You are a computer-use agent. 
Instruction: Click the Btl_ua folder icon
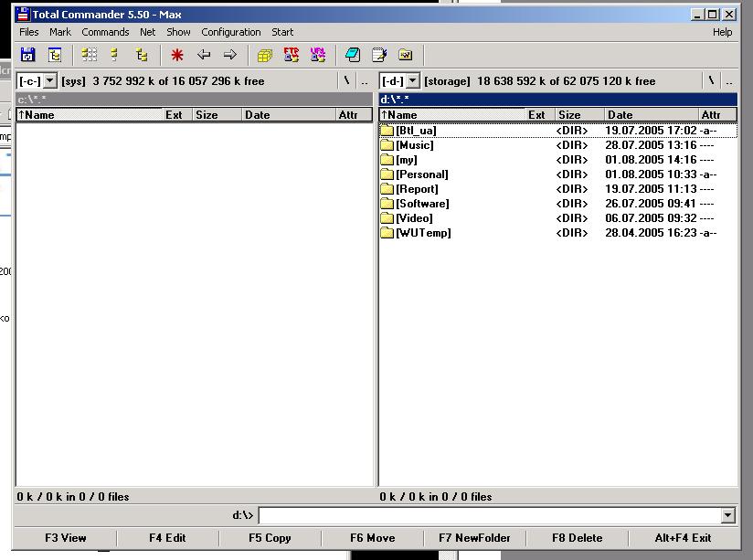coord(387,131)
